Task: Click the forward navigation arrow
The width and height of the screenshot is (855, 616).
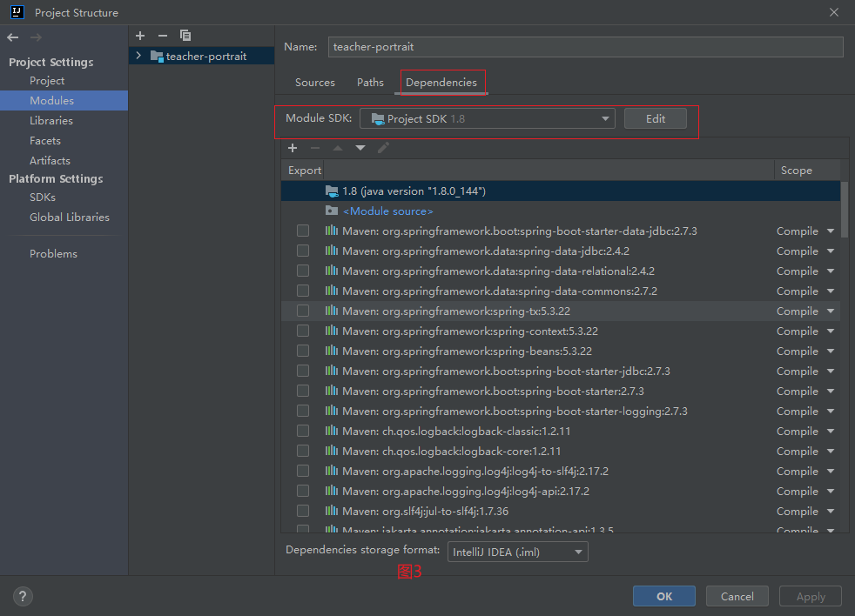Action: 36,37
